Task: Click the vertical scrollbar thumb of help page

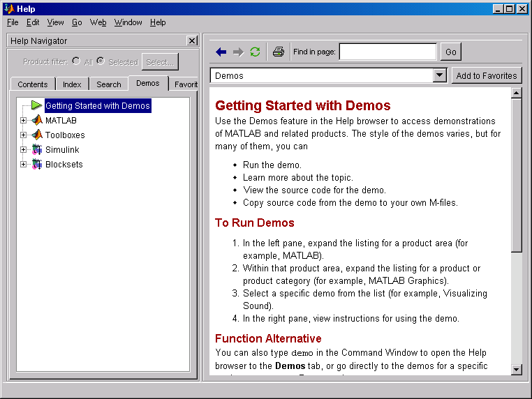Action: 516,175
